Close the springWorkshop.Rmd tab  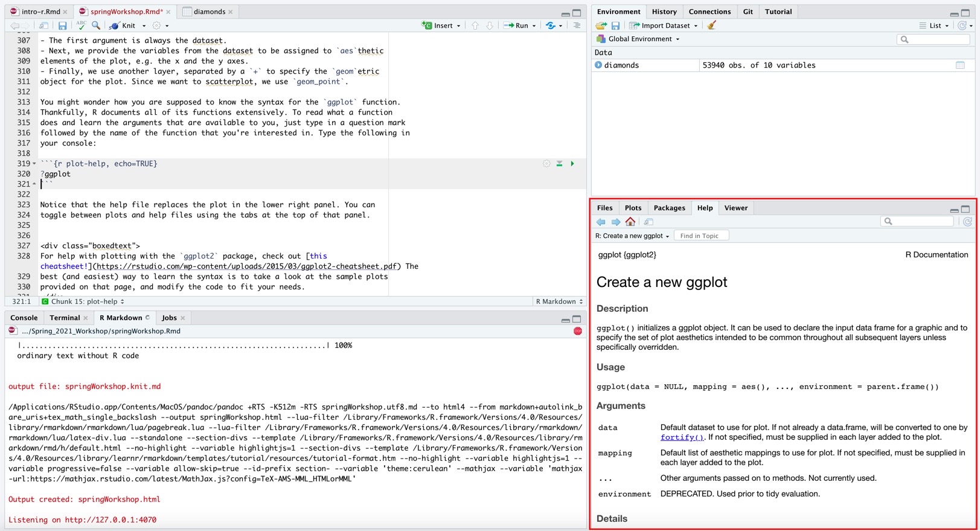click(168, 11)
